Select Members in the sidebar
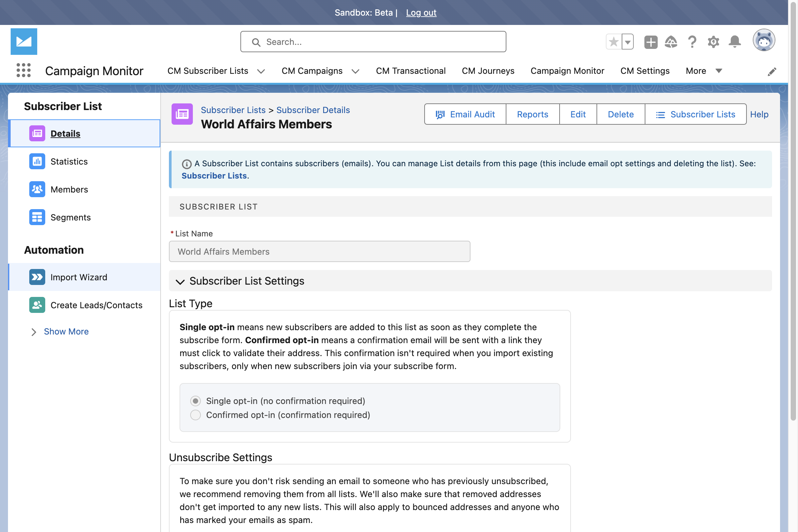Viewport: 798px width, 532px height. (x=84, y=189)
